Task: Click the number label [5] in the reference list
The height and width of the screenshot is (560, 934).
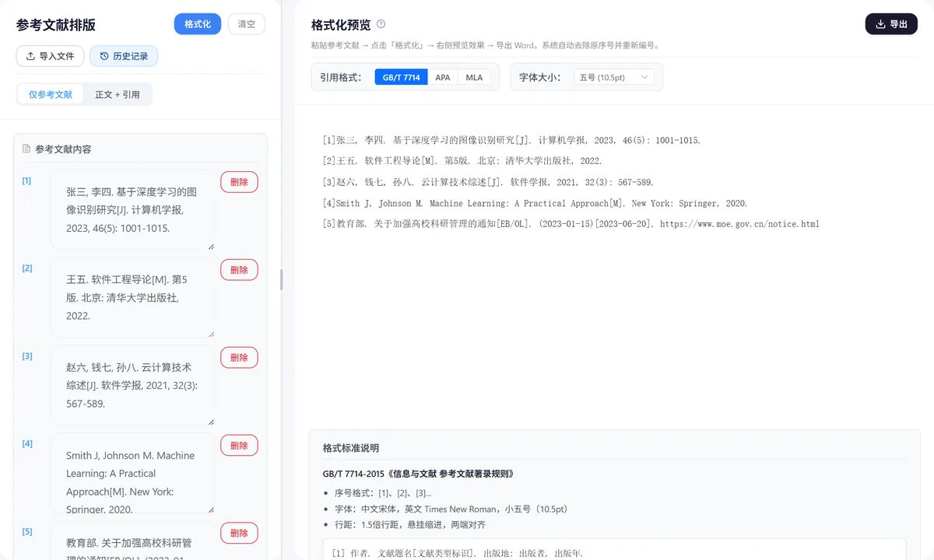Action: coord(27,532)
